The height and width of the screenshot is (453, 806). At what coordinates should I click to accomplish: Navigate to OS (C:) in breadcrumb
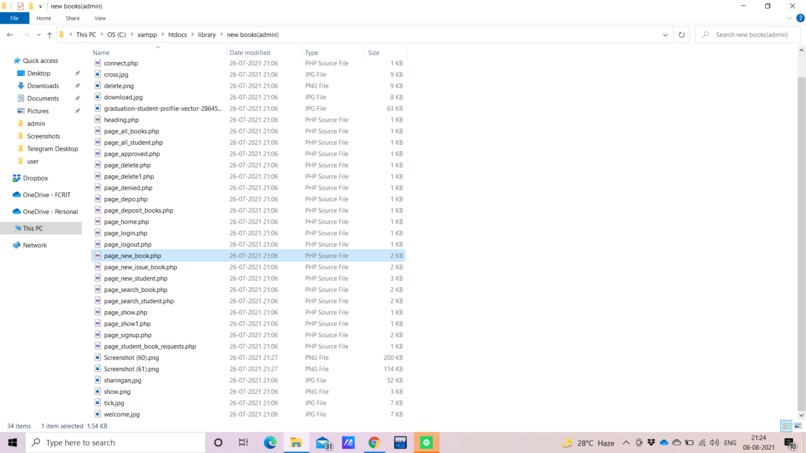[117, 34]
